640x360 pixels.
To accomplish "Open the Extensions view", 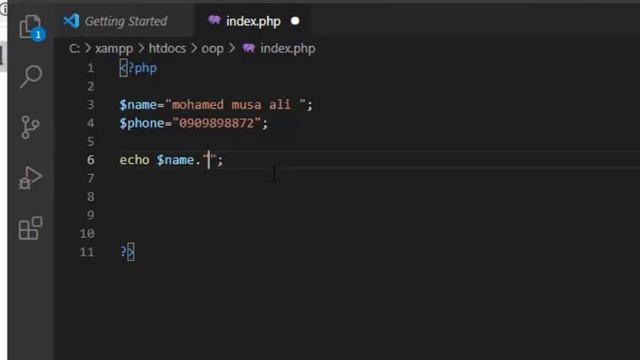I will [31, 228].
